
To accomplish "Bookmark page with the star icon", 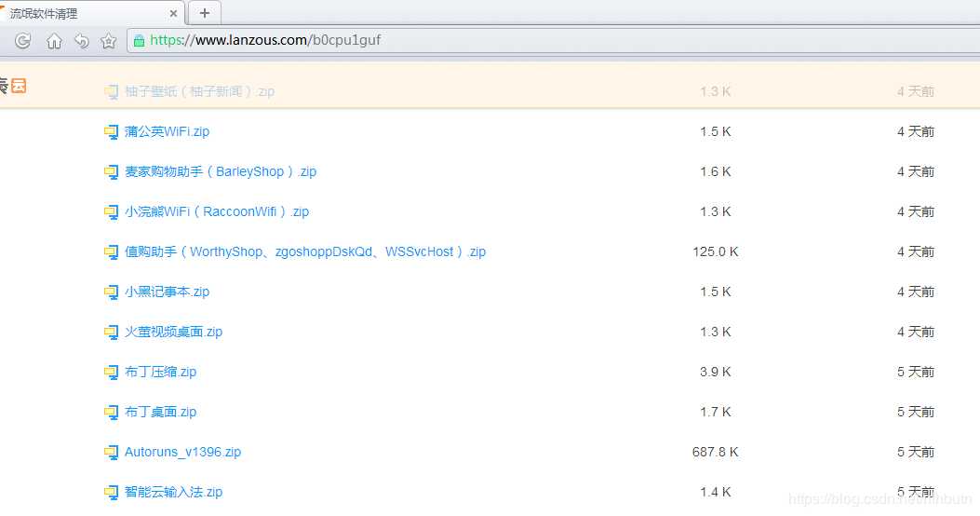I will click(109, 41).
